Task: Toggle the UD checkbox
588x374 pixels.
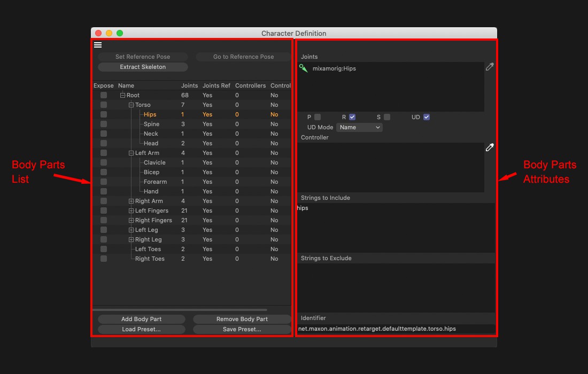Action: 427,117
